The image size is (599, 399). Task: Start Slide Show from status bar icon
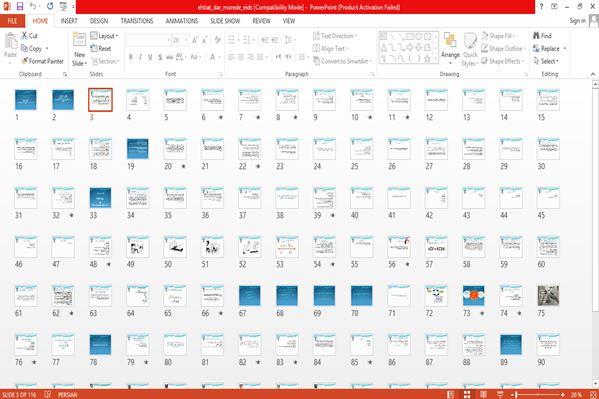pyautogui.click(x=500, y=394)
